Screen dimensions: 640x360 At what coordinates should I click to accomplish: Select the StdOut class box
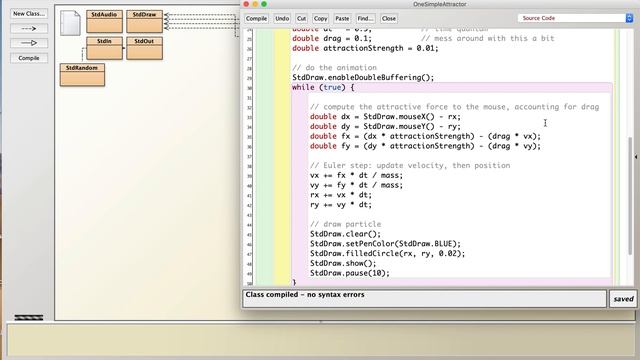click(144, 48)
